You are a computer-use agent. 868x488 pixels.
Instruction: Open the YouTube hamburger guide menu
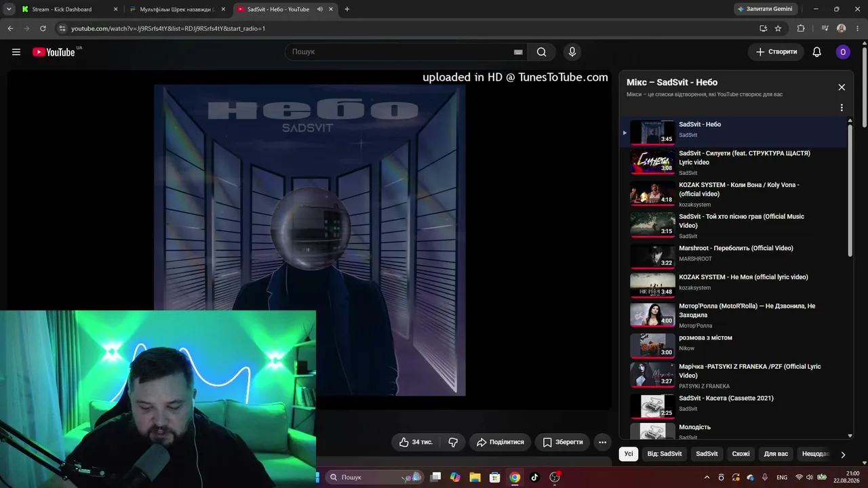[x=16, y=52]
